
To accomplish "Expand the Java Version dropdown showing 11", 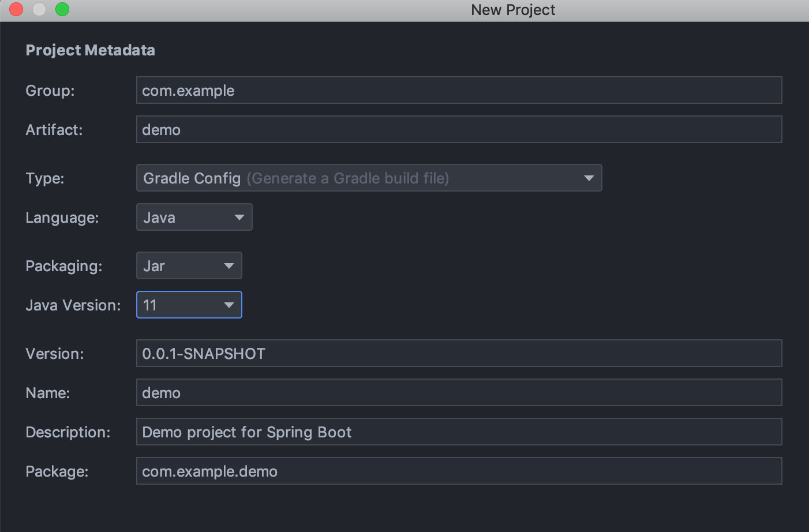I will click(189, 305).
